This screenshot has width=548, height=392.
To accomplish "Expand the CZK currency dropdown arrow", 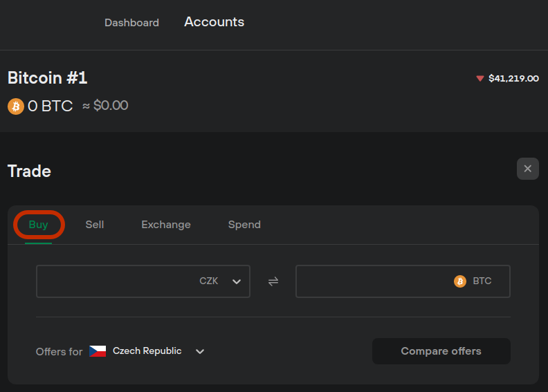I will point(237,281).
